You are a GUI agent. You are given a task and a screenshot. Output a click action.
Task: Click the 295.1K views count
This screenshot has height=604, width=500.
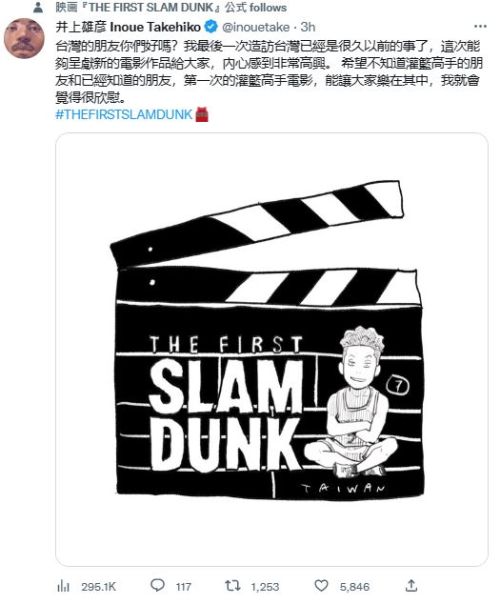coord(99,587)
